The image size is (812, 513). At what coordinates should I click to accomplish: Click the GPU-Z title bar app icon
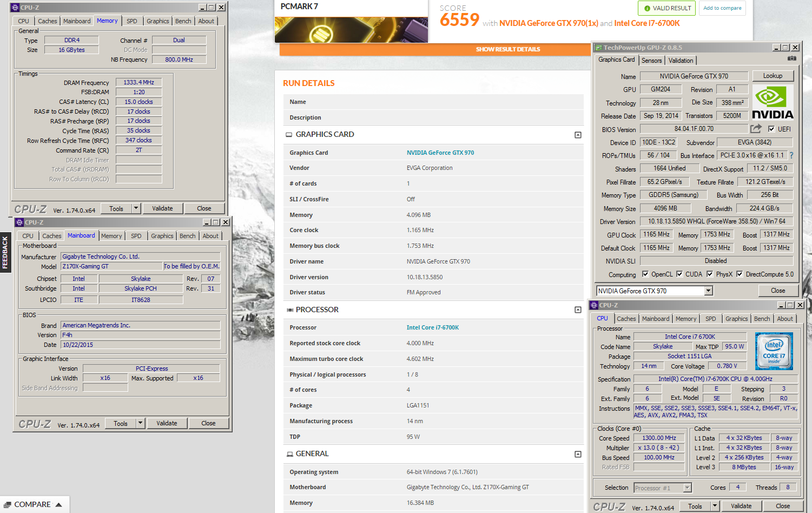pyautogui.click(x=599, y=48)
